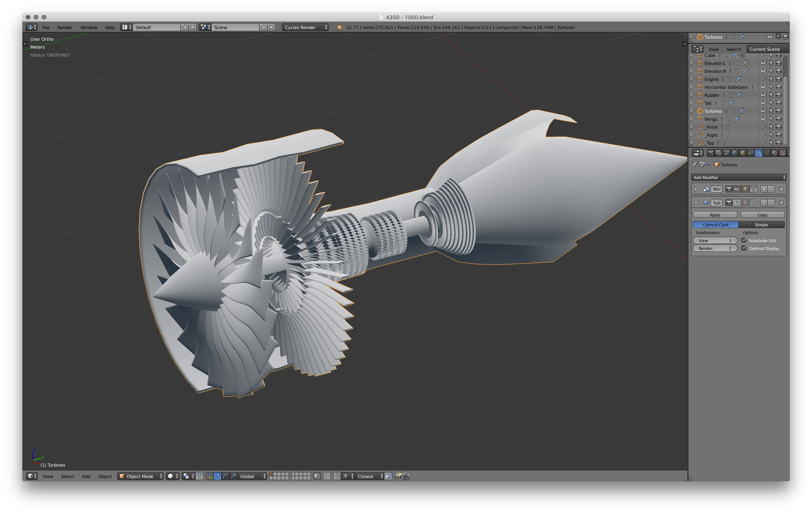Collapse the Subsurf modifier panel
Image resolution: width=812 pixels, height=513 pixels.
696,202
